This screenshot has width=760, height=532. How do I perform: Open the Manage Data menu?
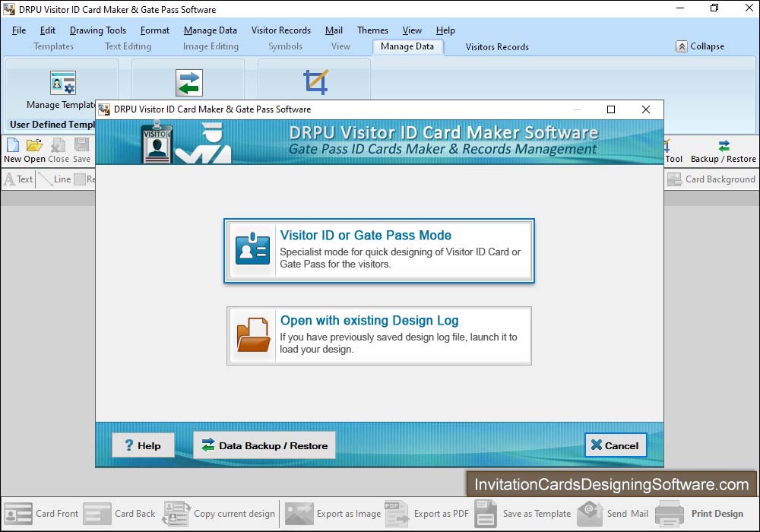click(211, 30)
